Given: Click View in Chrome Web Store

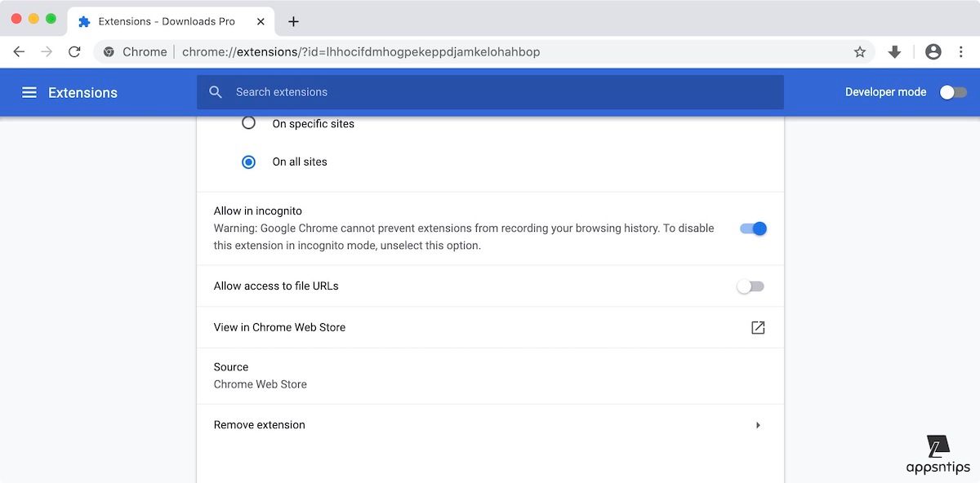Looking at the screenshot, I should pyautogui.click(x=279, y=327).
